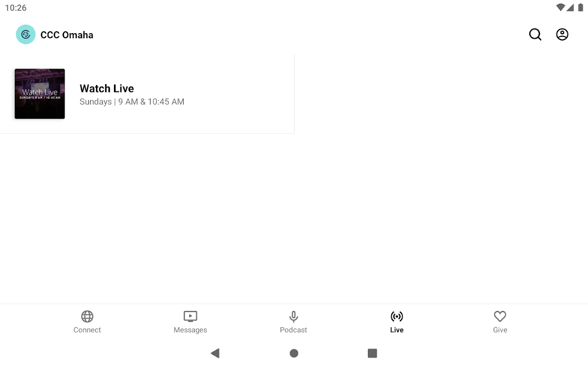588x368 pixels.
Task: Tap the CCC Omaha header title
Action: coord(67,35)
